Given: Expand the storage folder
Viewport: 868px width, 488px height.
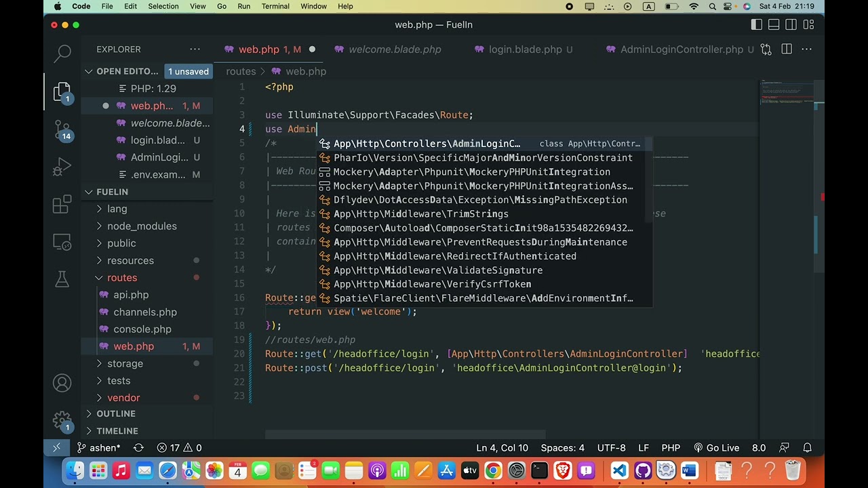Looking at the screenshot, I should coord(125,363).
